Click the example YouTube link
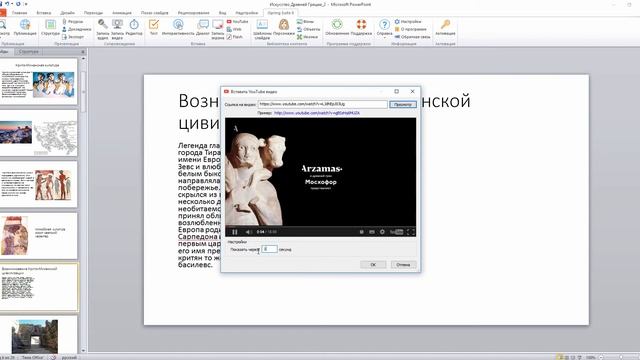This screenshot has width=640, height=360. tap(317, 113)
